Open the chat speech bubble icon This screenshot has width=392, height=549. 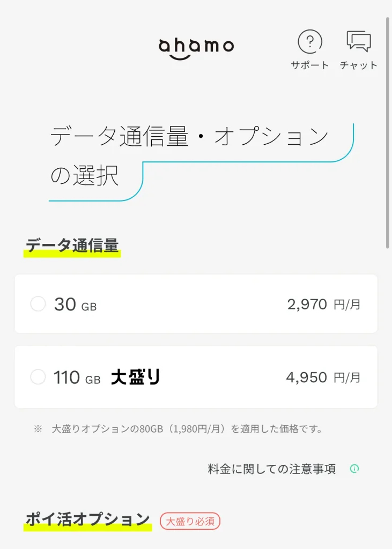pos(358,41)
